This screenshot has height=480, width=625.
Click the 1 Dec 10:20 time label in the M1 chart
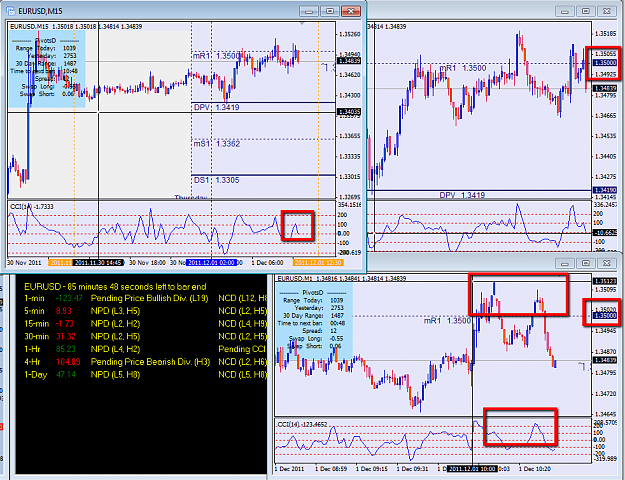pos(535,469)
